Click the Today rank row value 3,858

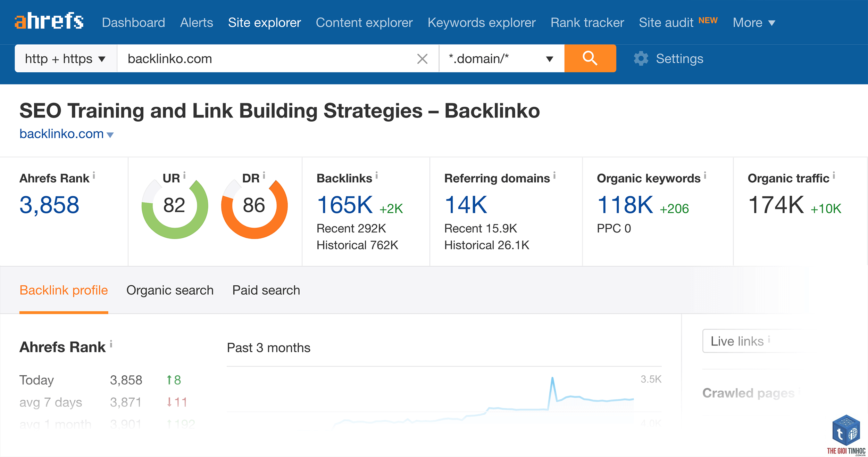126,380
